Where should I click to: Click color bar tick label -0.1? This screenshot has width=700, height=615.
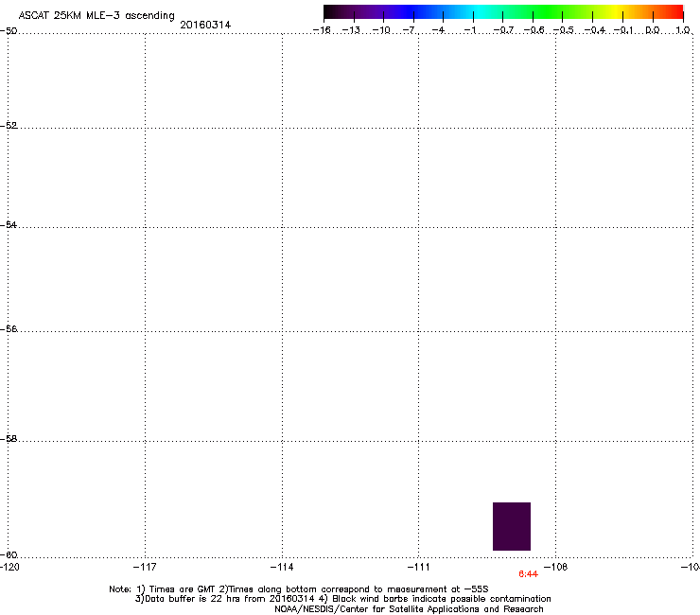click(x=623, y=30)
